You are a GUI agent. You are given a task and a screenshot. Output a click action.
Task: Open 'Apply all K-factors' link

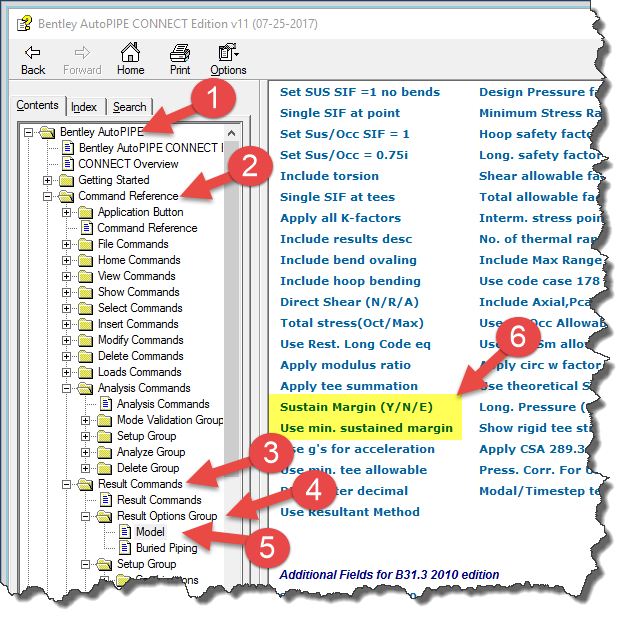click(341, 218)
